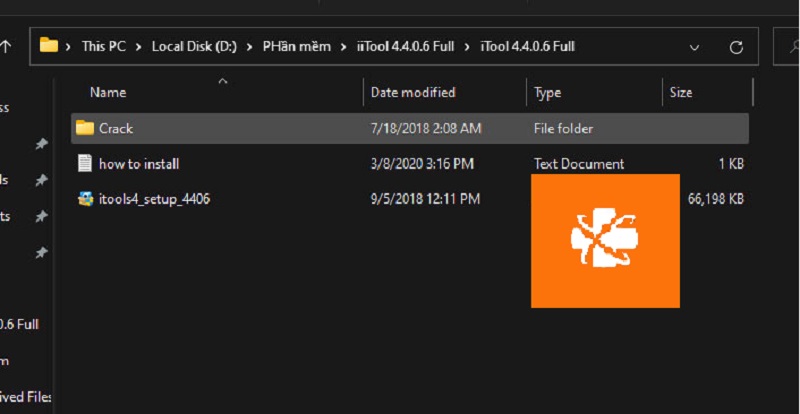Go to iiTool 4.4.0.6 Full breadcrumb
Screen dimensions: 800x414
pos(405,46)
